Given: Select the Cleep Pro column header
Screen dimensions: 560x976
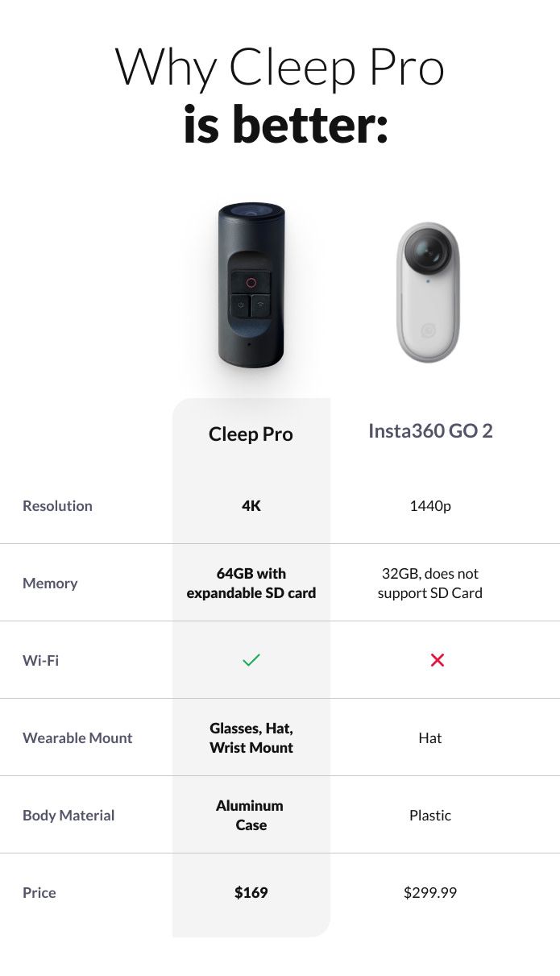Looking at the screenshot, I should 251,434.
